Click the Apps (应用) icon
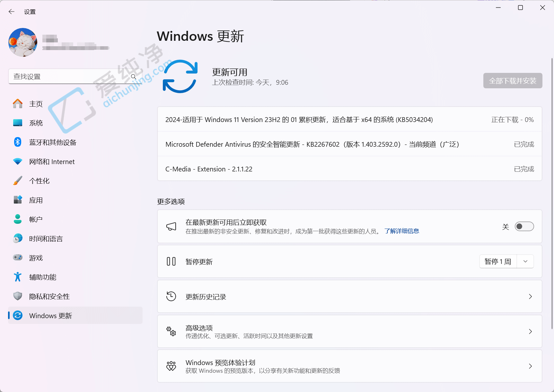This screenshot has height=392, width=554. click(18, 200)
